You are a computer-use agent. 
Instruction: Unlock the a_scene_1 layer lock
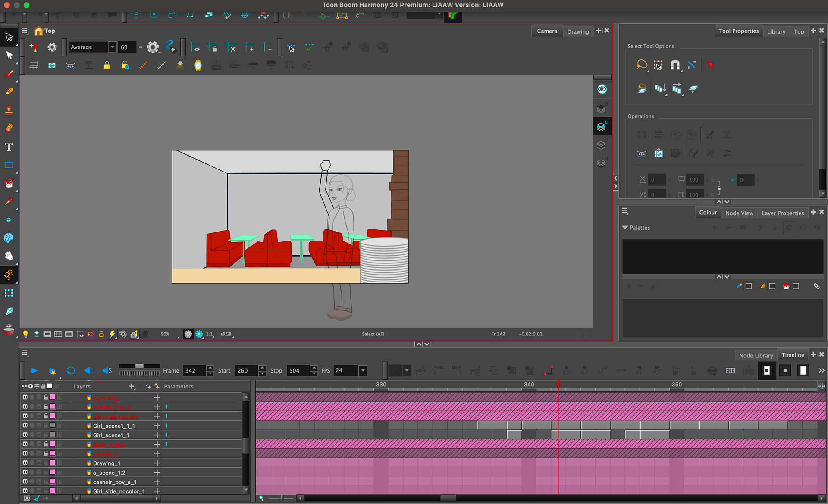pyautogui.click(x=45, y=398)
